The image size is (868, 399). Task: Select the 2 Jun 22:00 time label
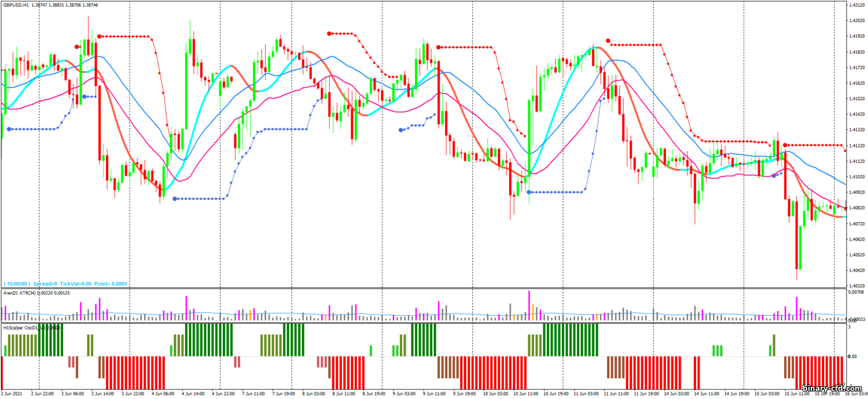43,394
